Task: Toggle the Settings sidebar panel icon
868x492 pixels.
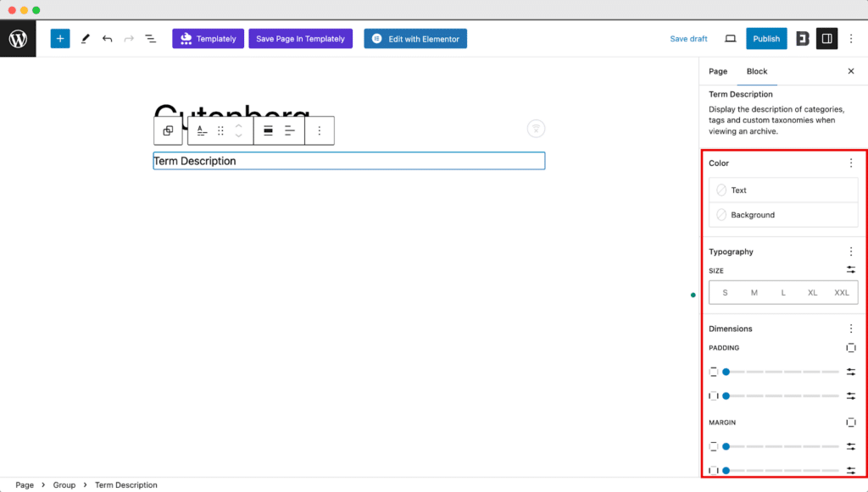Action: coord(826,39)
